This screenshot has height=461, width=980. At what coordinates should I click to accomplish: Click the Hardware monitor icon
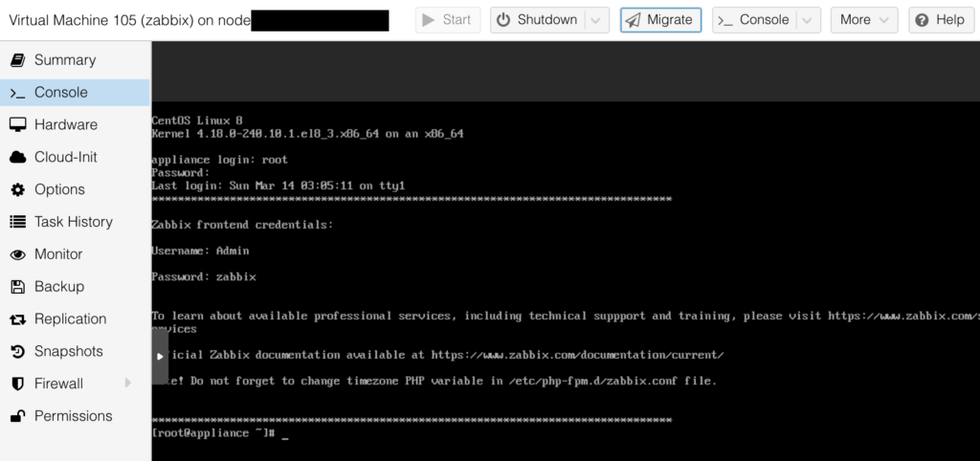pos(17,124)
